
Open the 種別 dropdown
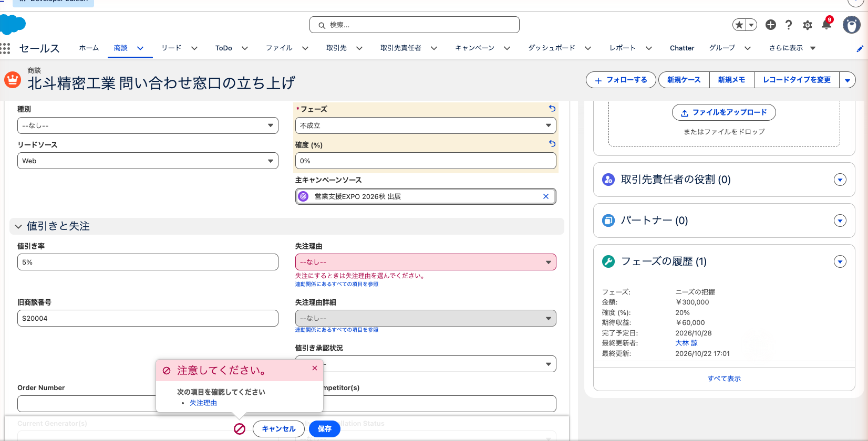coord(148,125)
